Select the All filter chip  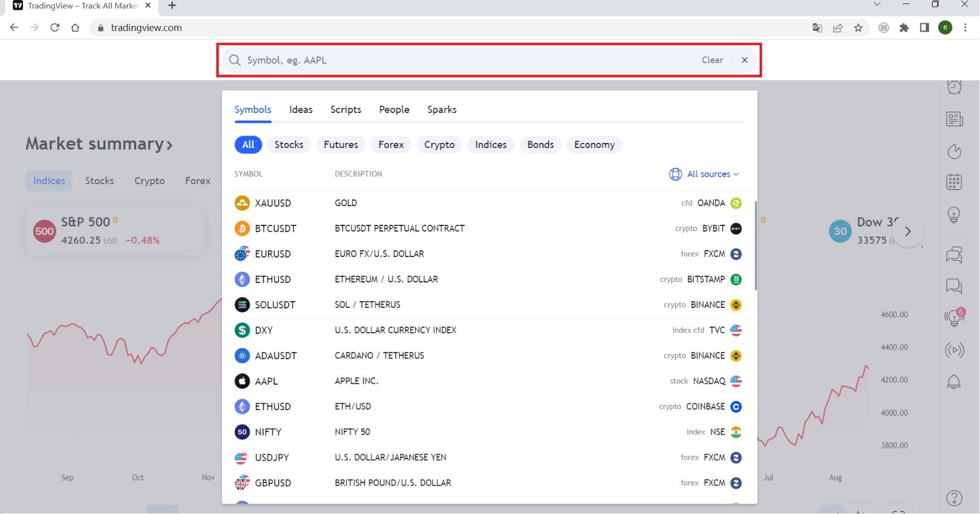248,145
